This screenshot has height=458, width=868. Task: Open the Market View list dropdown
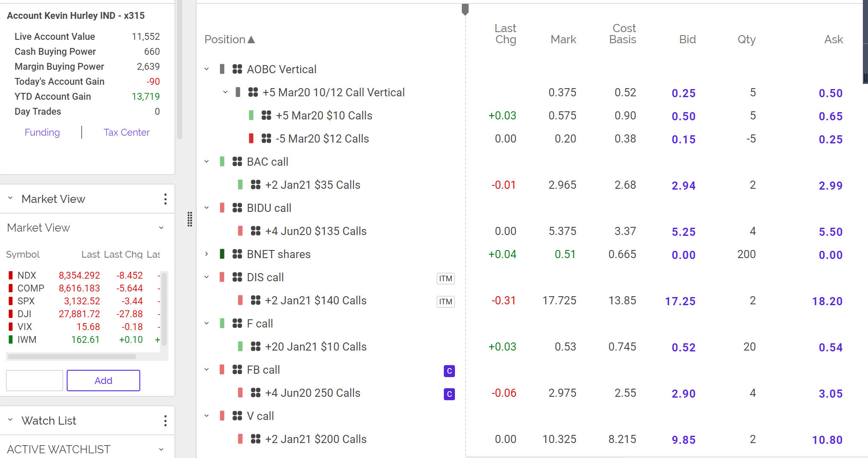coord(161,228)
